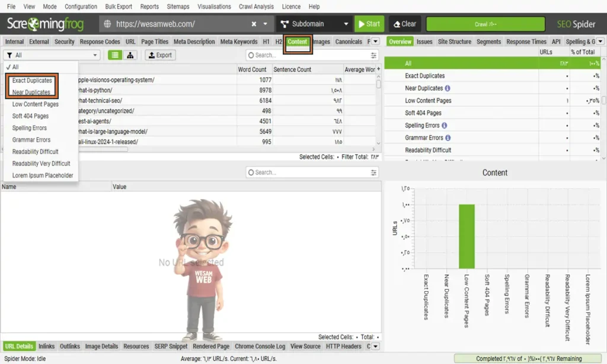
Task: Click the globe icon in the URL bar
Action: (107, 24)
